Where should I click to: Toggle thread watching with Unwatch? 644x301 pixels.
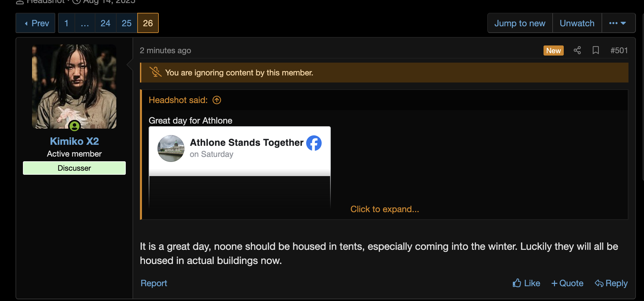pyautogui.click(x=577, y=23)
